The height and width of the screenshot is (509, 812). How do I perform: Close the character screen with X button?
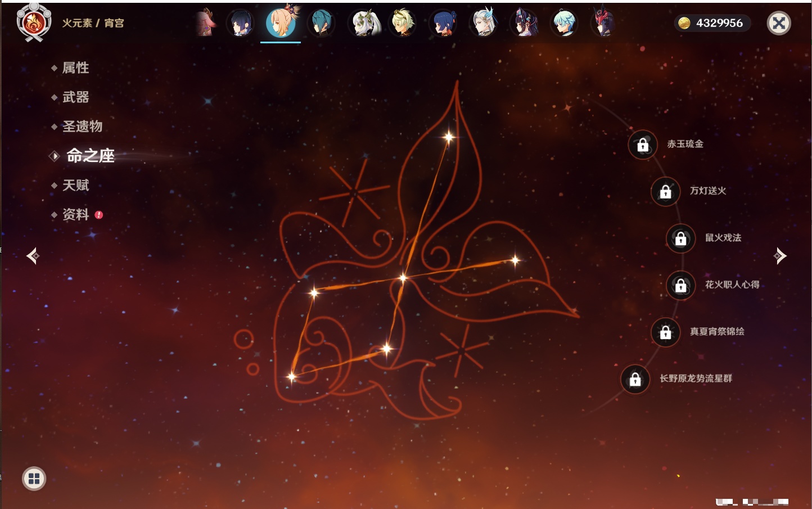[779, 23]
